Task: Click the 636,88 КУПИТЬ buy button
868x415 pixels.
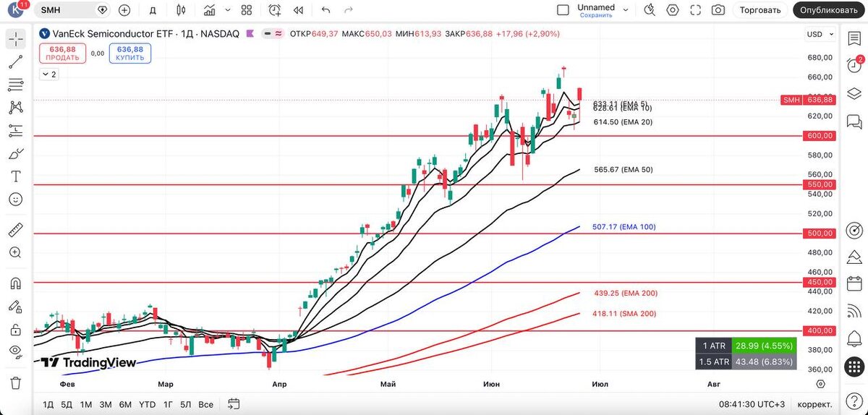Action: click(x=131, y=54)
